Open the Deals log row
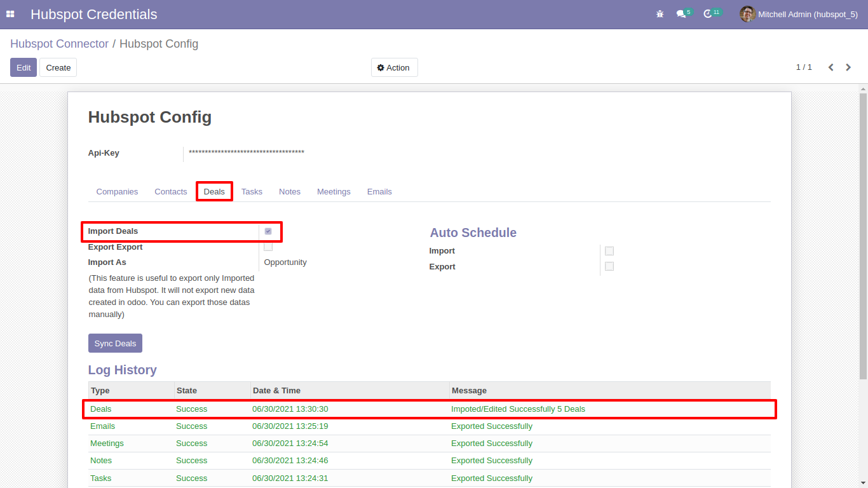The width and height of the screenshot is (868, 488). pyautogui.click(x=430, y=409)
